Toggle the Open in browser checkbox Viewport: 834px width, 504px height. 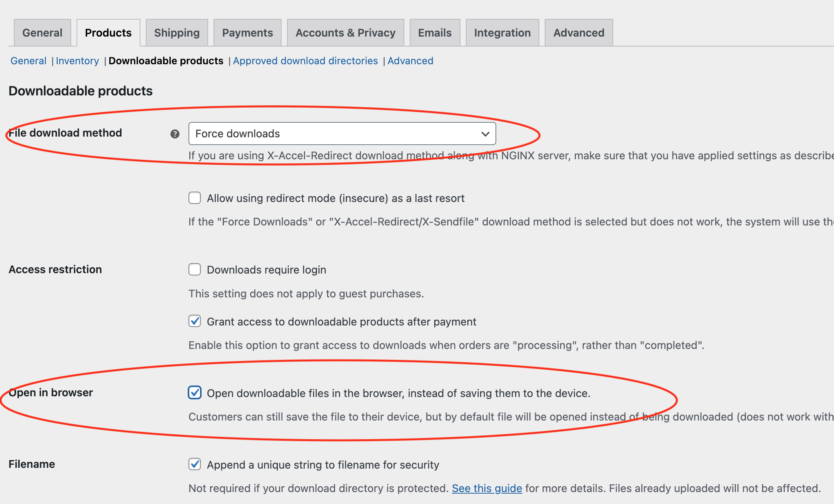point(195,392)
